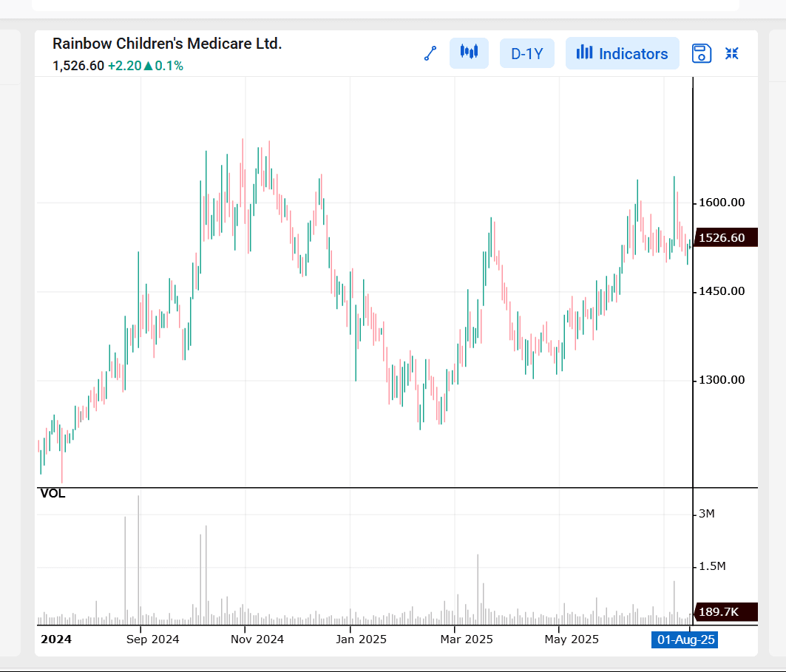This screenshot has height=672, width=786.
Task: Click the 2024 year axis label
Action: (56, 639)
